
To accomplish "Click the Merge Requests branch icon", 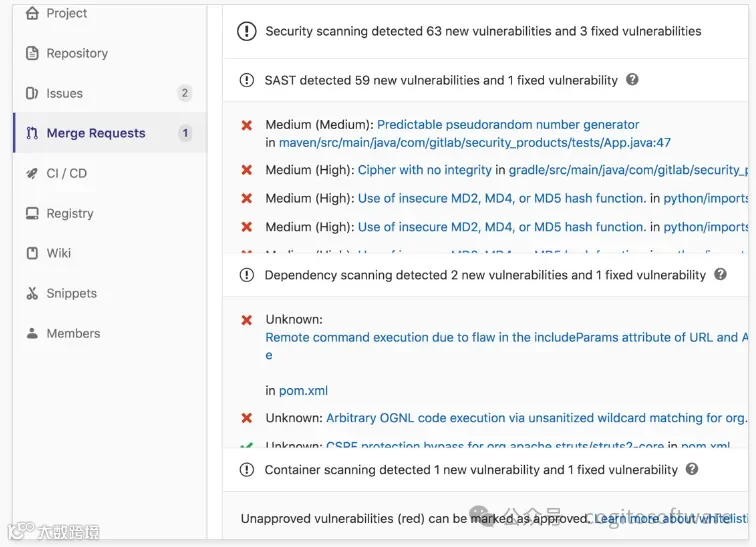I will [x=32, y=133].
